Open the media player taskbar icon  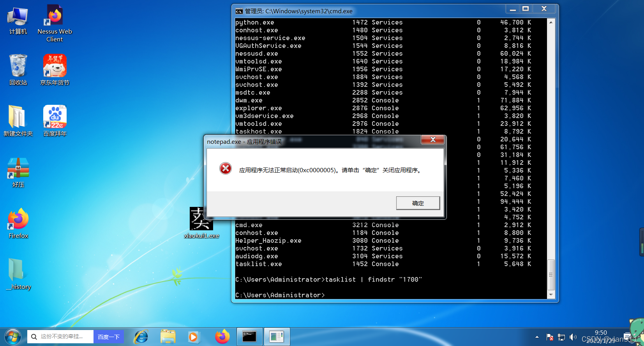tap(194, 337)
